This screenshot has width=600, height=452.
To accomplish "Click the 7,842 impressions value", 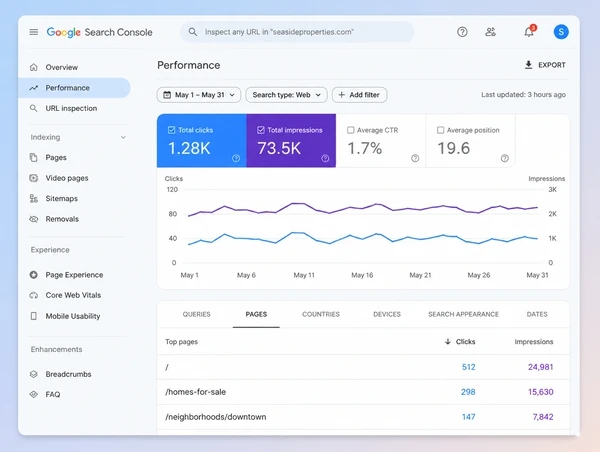I will 543,417.
